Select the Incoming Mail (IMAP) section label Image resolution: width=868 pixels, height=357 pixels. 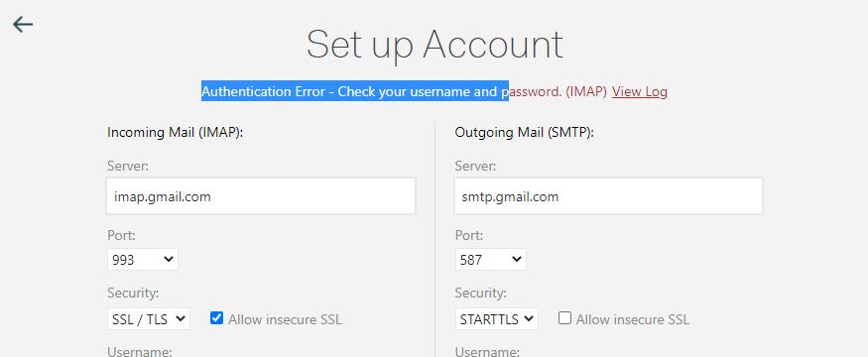coord(176,132)
